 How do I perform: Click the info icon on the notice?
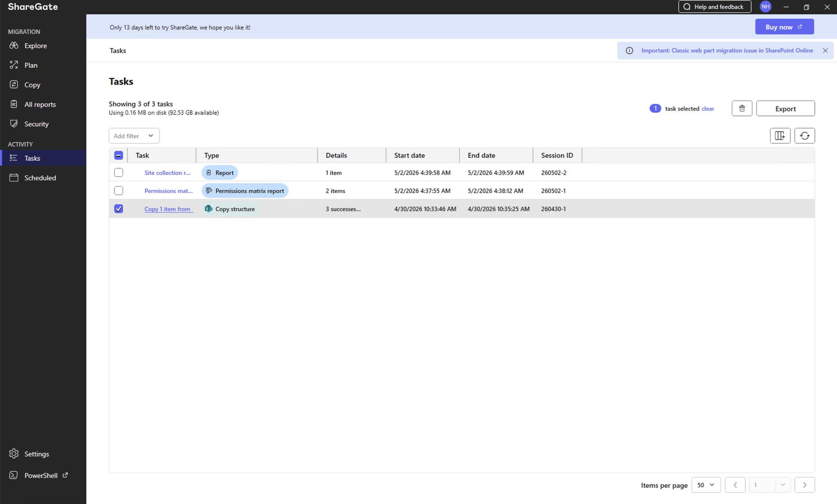click(x=629, y=51)
